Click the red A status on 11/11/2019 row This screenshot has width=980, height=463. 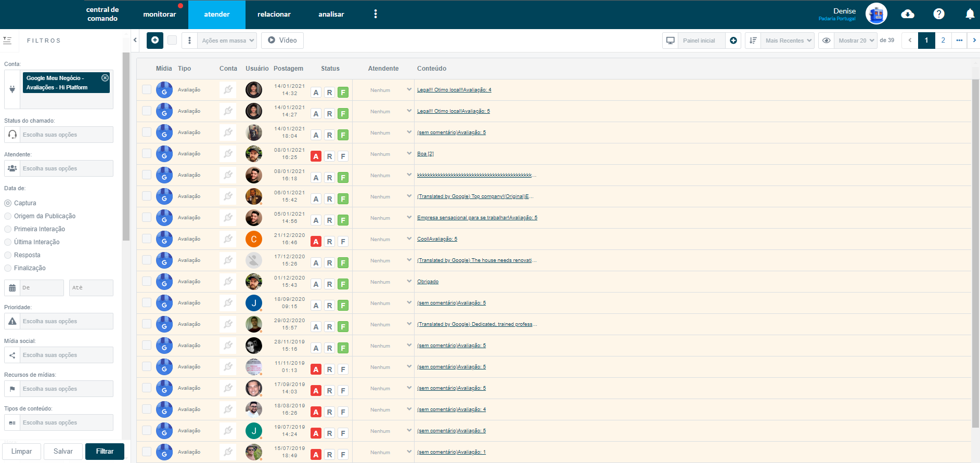pyautogui.click(x=316, y=369)
